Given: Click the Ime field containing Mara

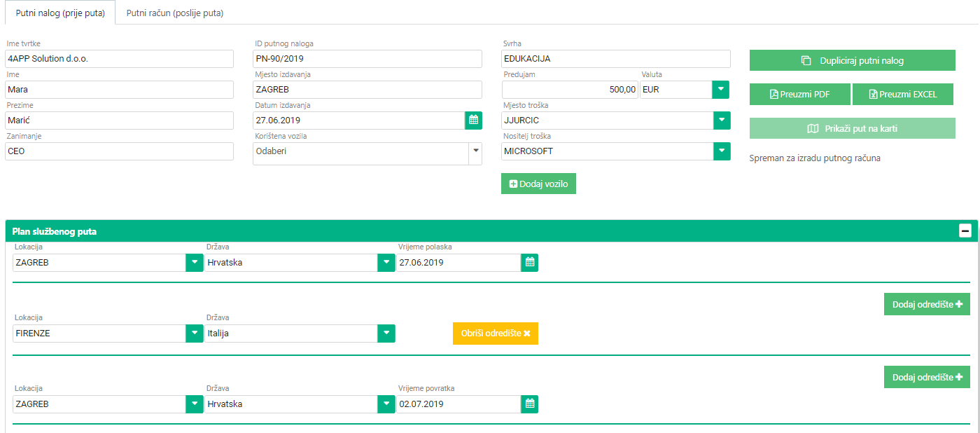Looking at the screenshot, I should tap(119, 90).
